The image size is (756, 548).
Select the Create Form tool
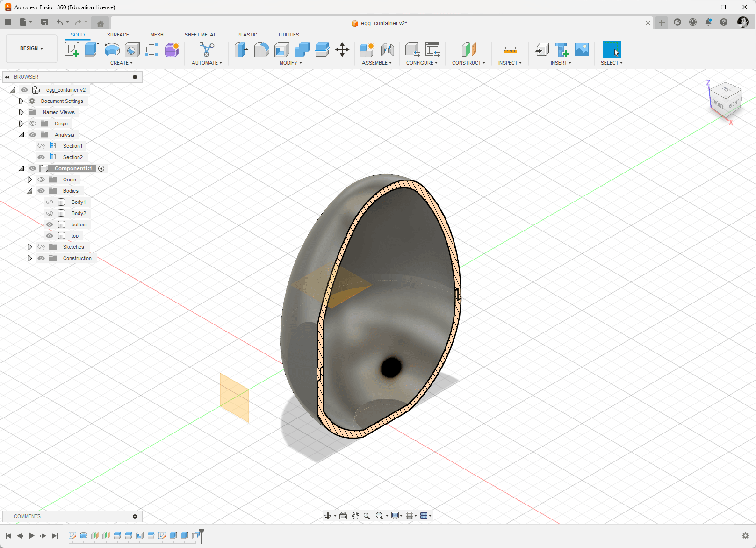click(x=172, y=49)
